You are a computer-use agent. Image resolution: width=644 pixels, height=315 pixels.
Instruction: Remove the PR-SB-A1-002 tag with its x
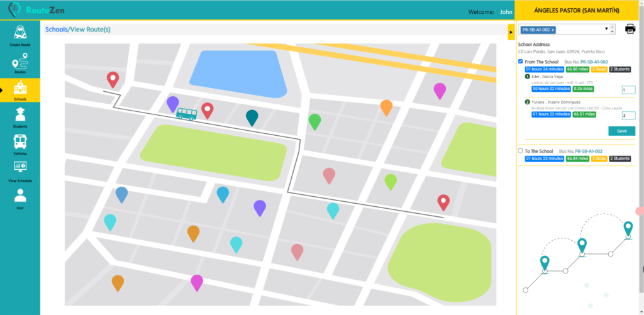pyautogui.click(x=553, y=30)
